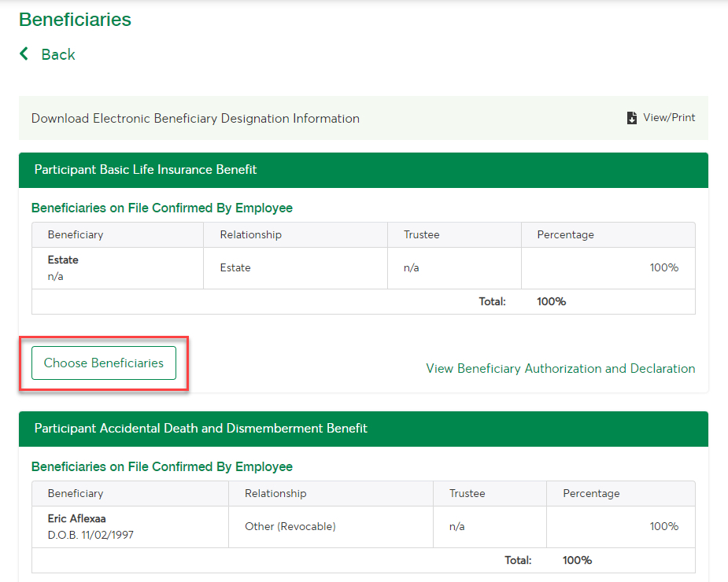Open View Beneficiary Authorization and Declaration
This screenshot has width=728, height=582.
point(560,369)
